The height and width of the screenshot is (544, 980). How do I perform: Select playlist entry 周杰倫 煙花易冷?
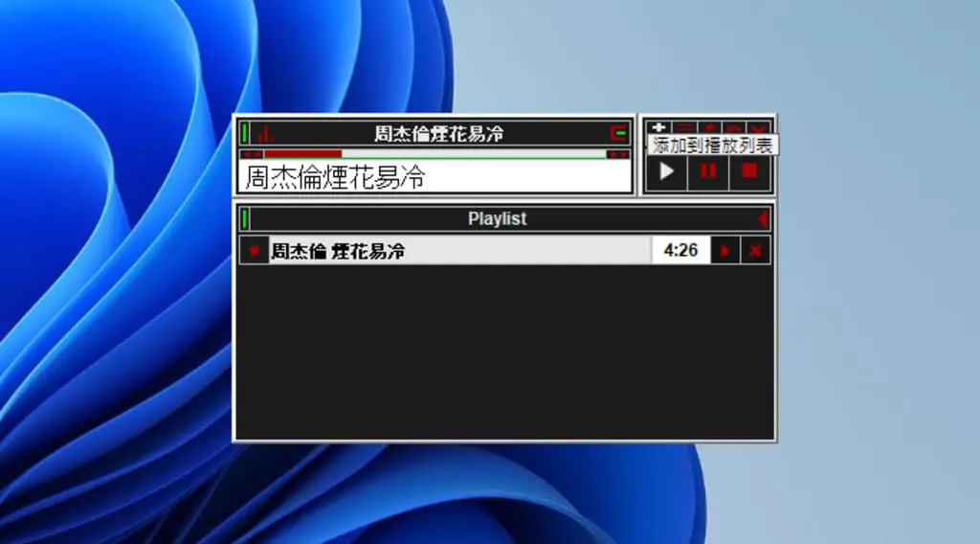pyautogui.click(x=459, y=251)
